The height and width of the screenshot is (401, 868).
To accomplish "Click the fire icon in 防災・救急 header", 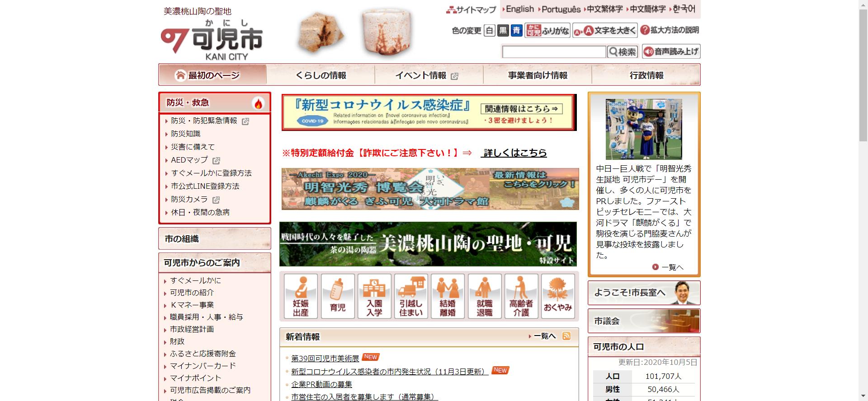I will click(x=258, y=103).
